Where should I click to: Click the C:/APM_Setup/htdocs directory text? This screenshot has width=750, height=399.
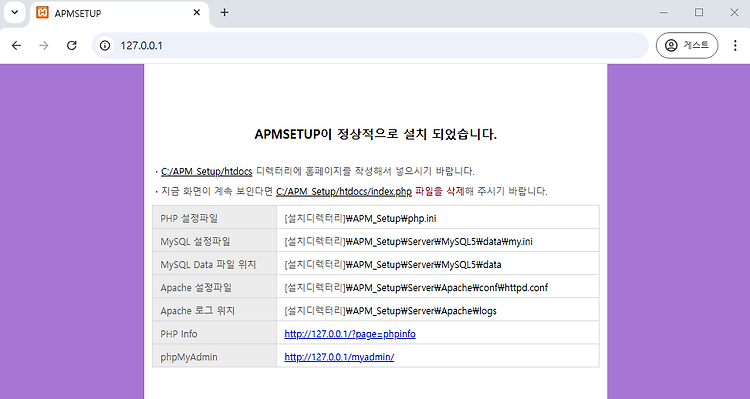click(207, 171)
